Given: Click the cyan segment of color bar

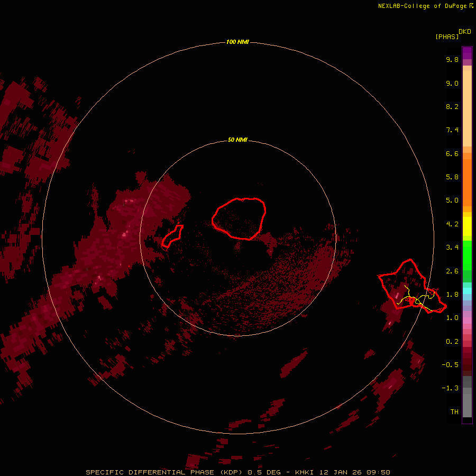Looking at the screenshot, I should pyautogui.click(x=467, y=291).
